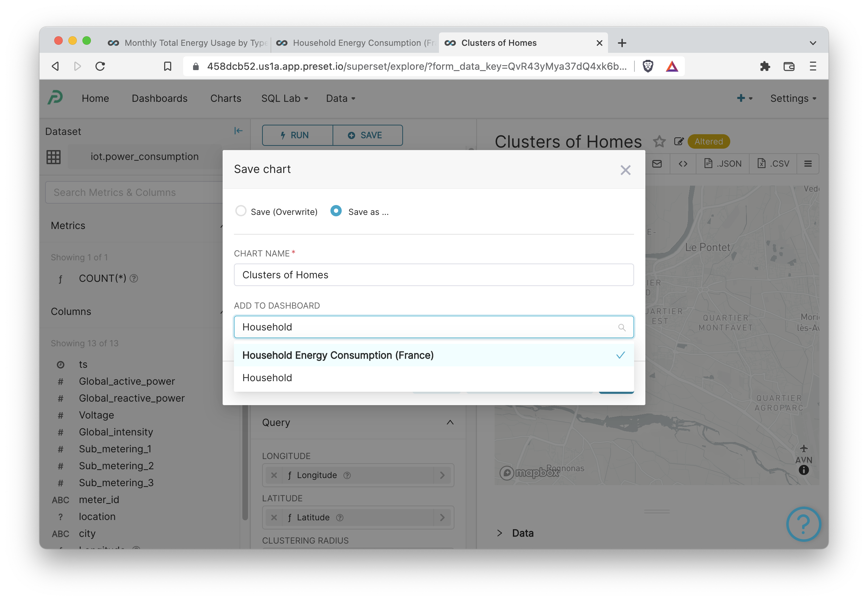Select the Save (Overwrite) option
The image size is (868, 601).
tap(241, 211)
